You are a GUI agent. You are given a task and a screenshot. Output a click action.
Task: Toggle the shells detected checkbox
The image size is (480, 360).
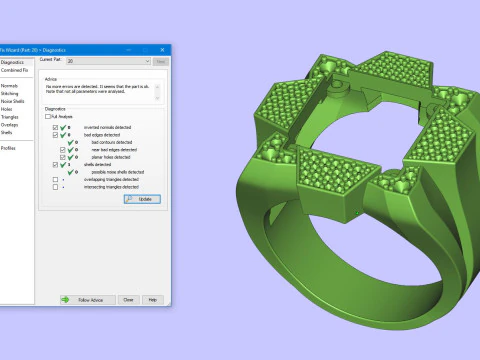click(x=55, y=165)
